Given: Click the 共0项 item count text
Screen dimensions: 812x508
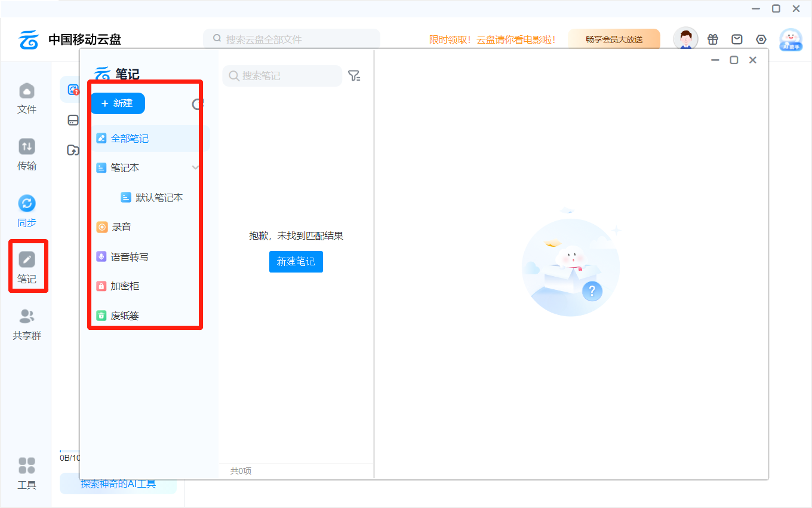Looking at the screenshot, I should click(x=241, y=471).
